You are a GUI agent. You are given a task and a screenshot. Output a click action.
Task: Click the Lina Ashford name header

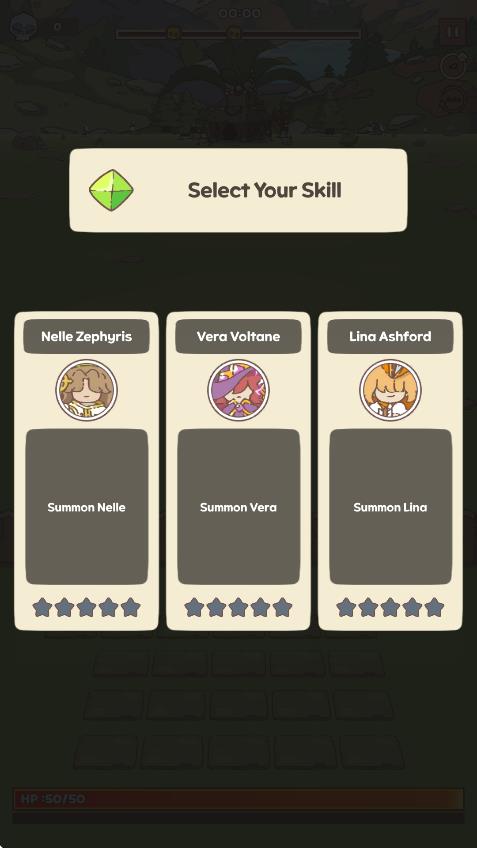point(390,336)
